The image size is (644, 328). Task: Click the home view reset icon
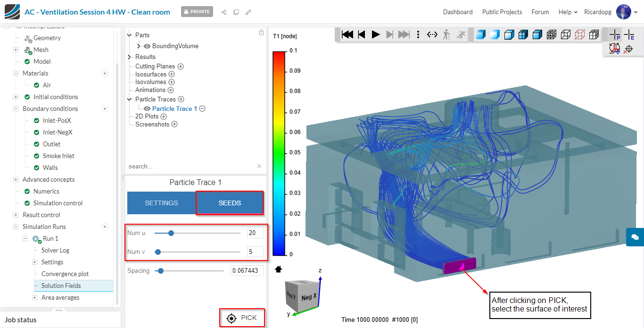[278, 269]
